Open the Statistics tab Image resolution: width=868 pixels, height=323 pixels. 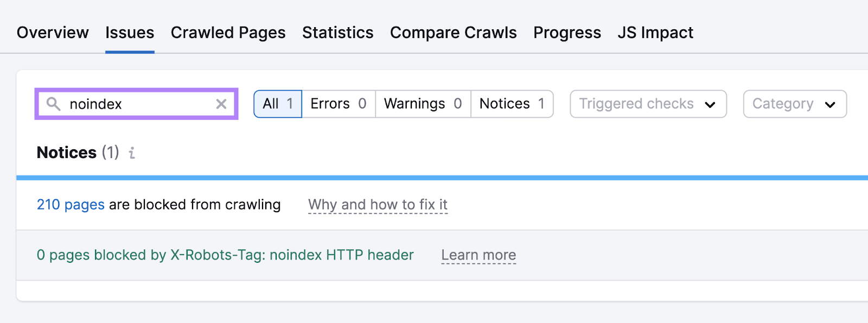click(x=337, y=33)
